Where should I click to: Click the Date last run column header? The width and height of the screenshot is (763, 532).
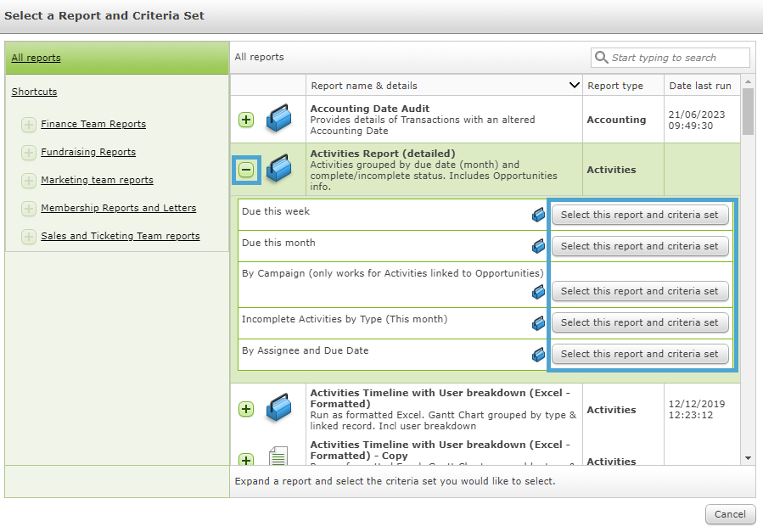pos(702,85)
